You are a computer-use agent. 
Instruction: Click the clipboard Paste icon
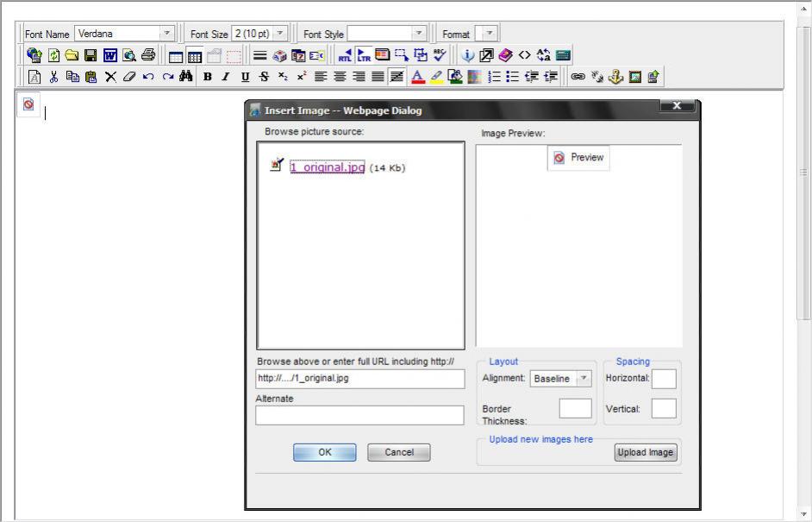pyautogui.click(x=91, y=77)
